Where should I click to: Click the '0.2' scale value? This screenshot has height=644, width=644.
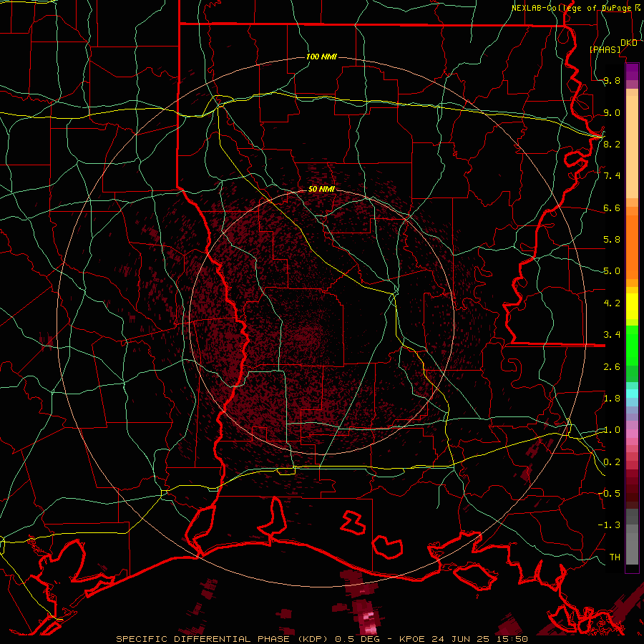[x=612, y=462]
